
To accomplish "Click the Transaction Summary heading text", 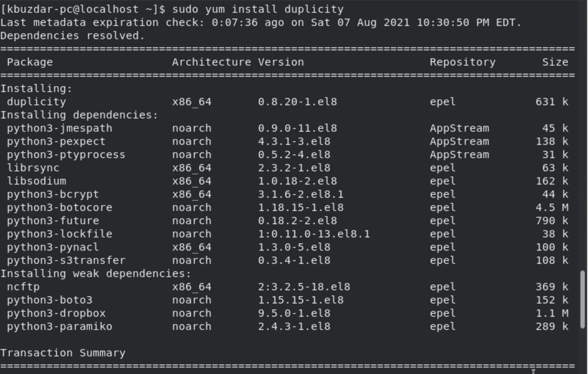I will 63,353.
